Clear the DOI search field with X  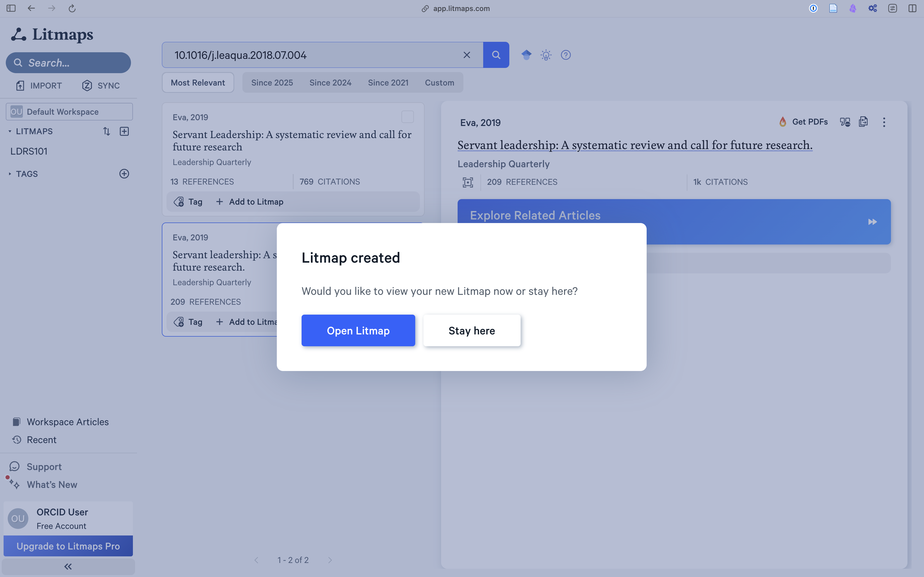click(x=467, y=55)
